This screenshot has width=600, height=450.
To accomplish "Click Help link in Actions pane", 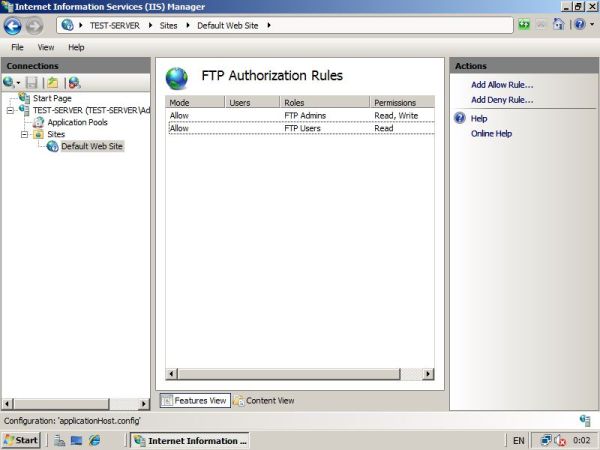I will coord(479,119).
